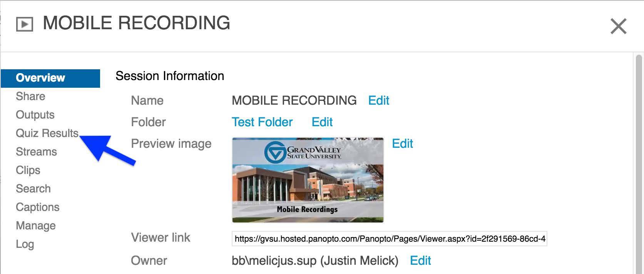View the Captions settings
Image resolution: width=644 pixels, height=274 pixels.
tap(38, 207)
